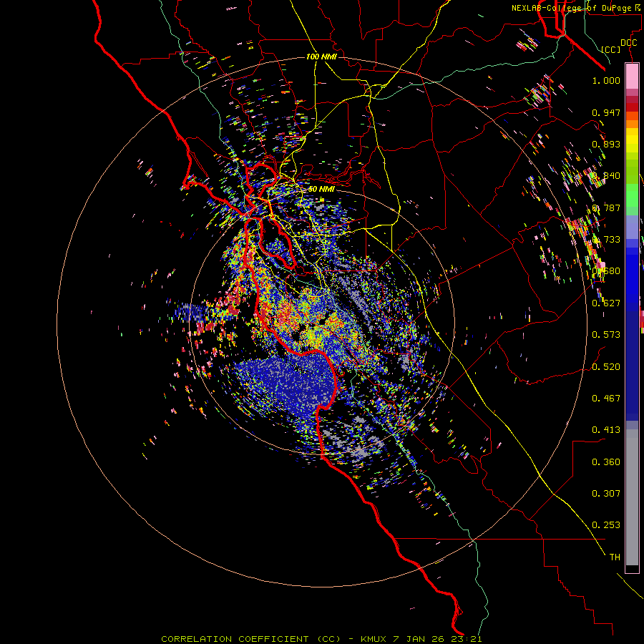
Task: Pick the yellow segment of the color bar
Action: pos(632,140)
